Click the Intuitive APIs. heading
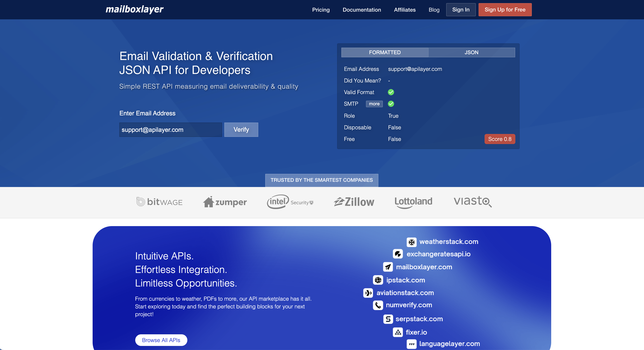 164,256
